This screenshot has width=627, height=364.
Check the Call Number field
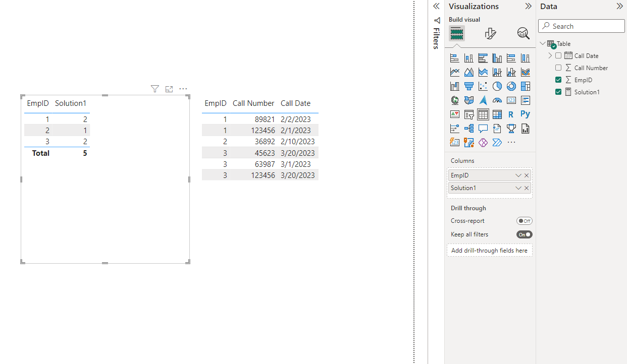(558, 68)
